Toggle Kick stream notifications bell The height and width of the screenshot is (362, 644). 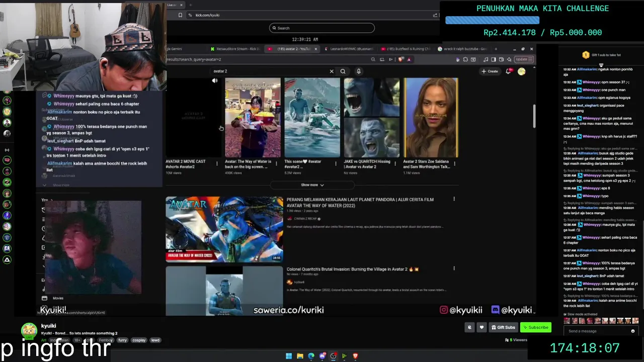coord(469,327)
